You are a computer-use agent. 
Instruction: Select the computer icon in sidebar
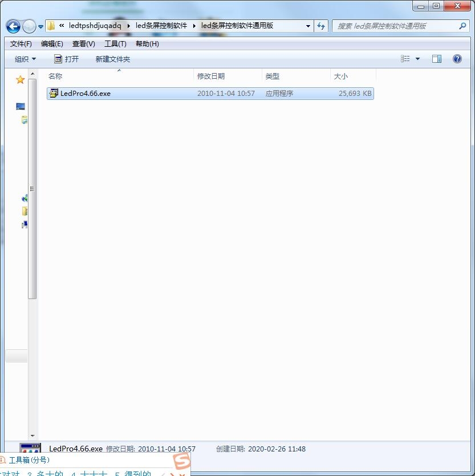[25, 224]
